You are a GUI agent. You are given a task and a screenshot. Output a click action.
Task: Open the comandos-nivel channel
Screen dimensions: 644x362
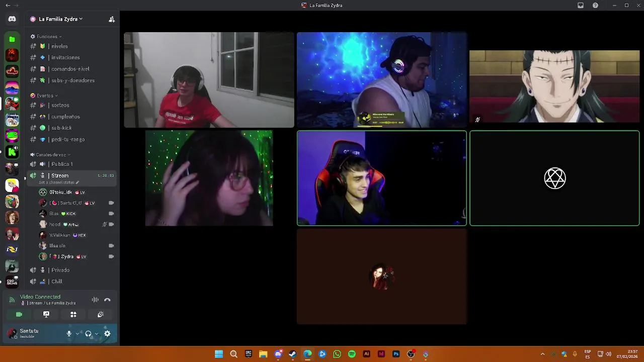[72, 69]
